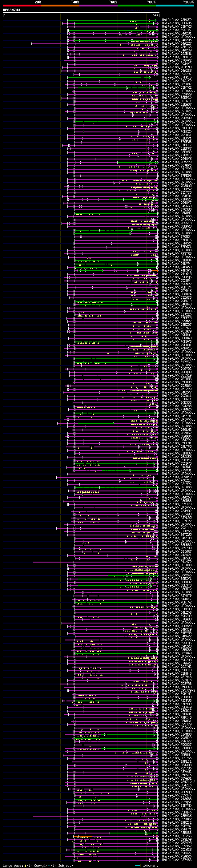
Task: Select hit label UniRef100_Q3J9Q2
Action: pos(176,511)
